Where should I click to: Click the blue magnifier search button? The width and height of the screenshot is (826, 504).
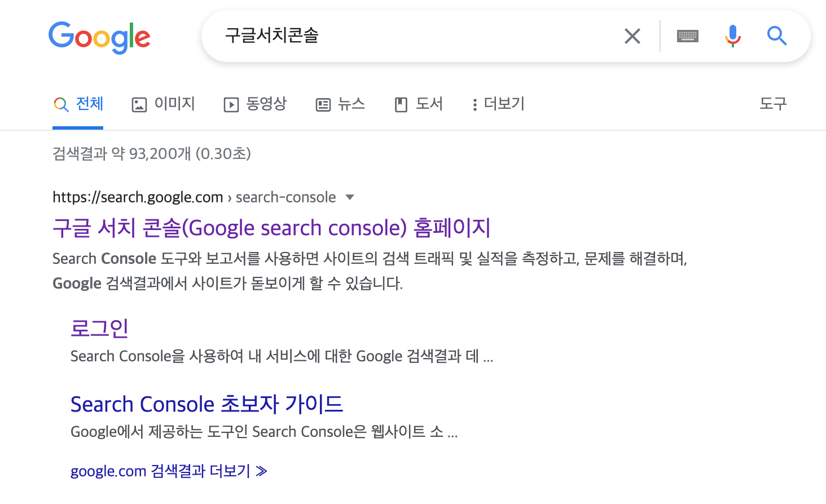point(777,36)
